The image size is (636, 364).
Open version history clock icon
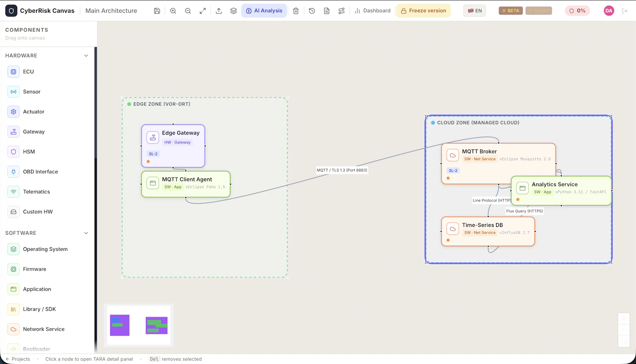[x=312, y=11]
